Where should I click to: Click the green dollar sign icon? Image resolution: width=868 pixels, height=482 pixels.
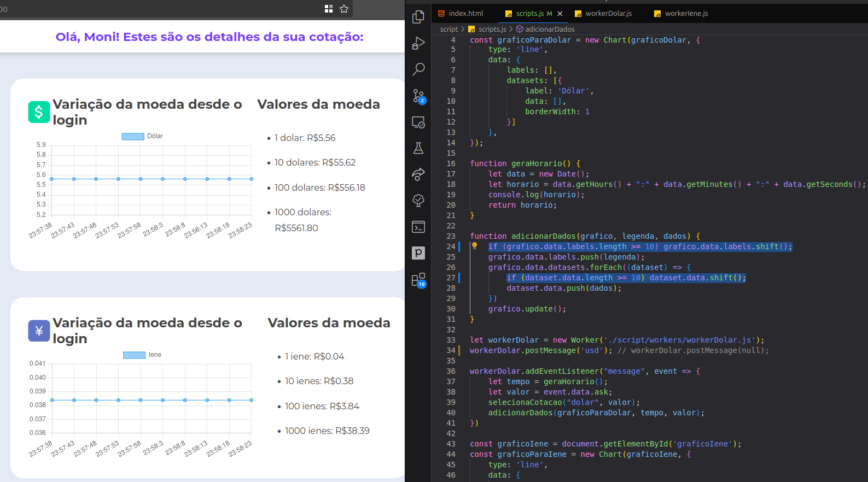(x=39, y=112)
